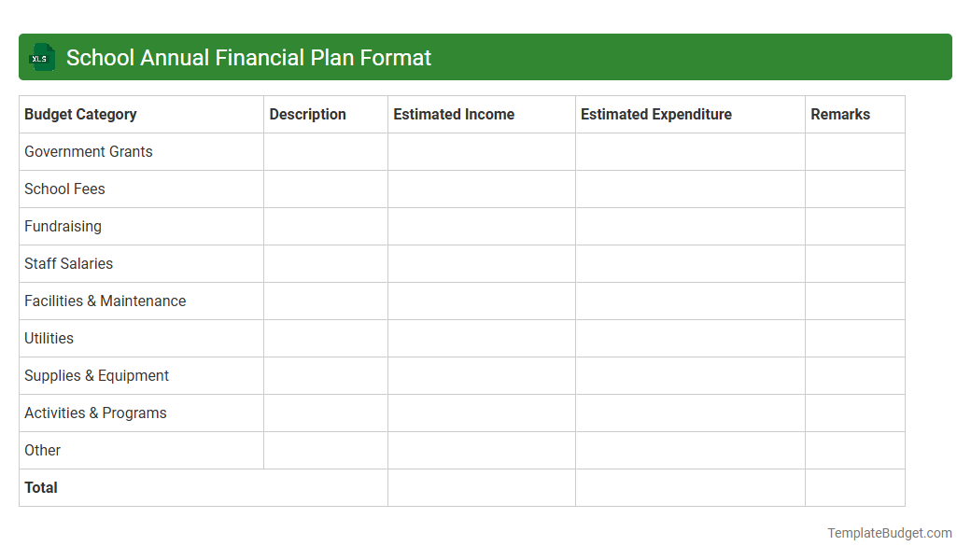
Task: Select the Other budget row
Action: pos(42,450)
